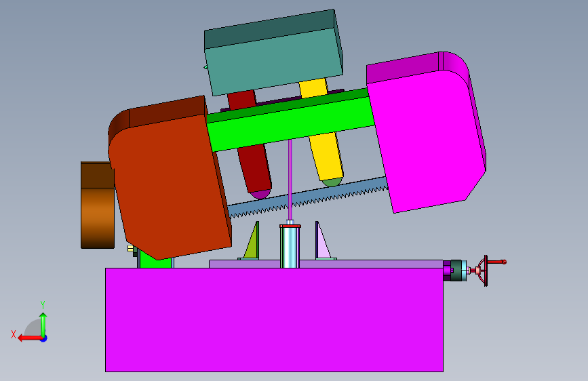This screenshot has height=381, width=588.
Task: Select the green pivot bracket under the orange cover
Action: pos(155,261)
